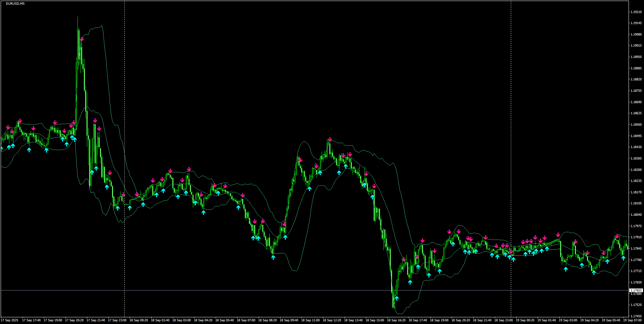This screenshot has width=644, height=324.
Task: Click the 1.18495 price scale label
Action: tap(636, 136)
